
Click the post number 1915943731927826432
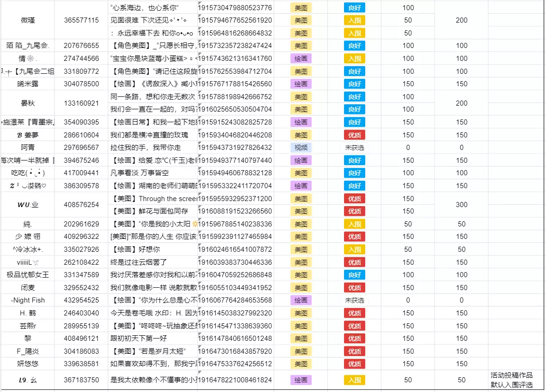(x=235, y=148)
